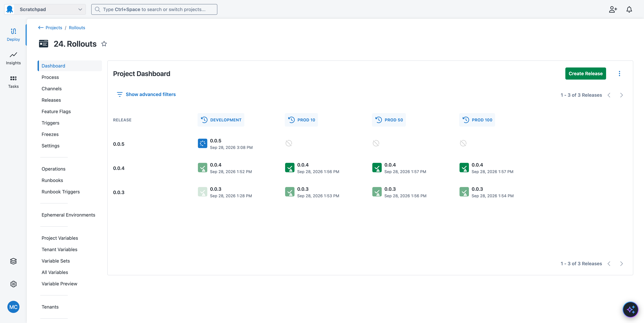
Task: Open release 0.0.3 row label
Action: 119,192
